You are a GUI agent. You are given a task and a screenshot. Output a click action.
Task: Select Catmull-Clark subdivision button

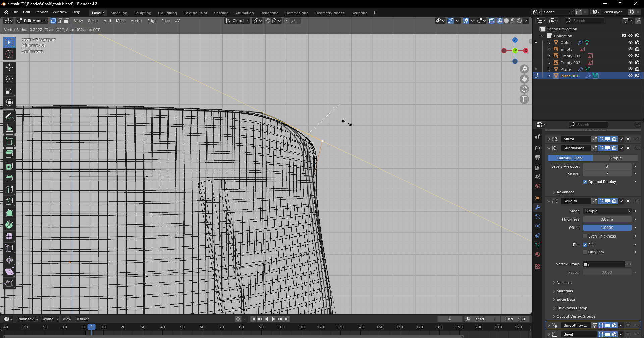coord(570,158)
